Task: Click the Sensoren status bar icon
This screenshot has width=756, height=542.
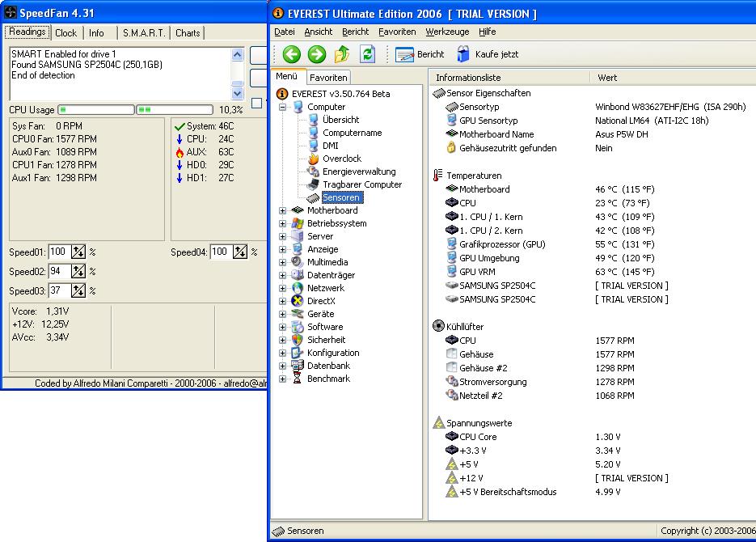Action: click(278, 531)
